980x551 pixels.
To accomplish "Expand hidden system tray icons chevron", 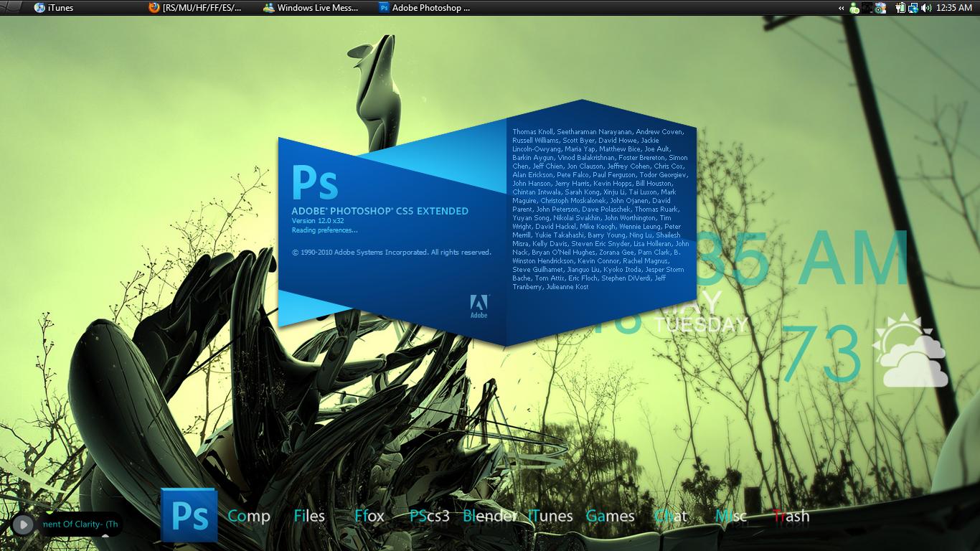I will point(841,8).
